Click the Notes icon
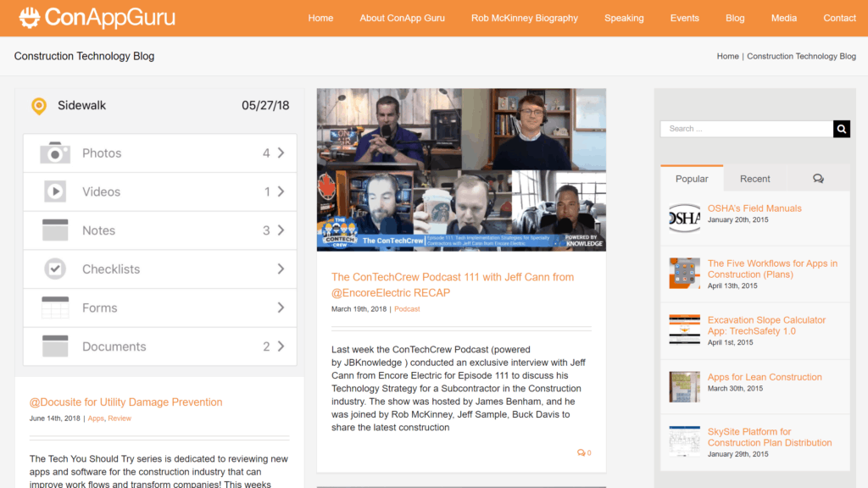The height and width of the screenshot is (488, 868). coord(55,230)
